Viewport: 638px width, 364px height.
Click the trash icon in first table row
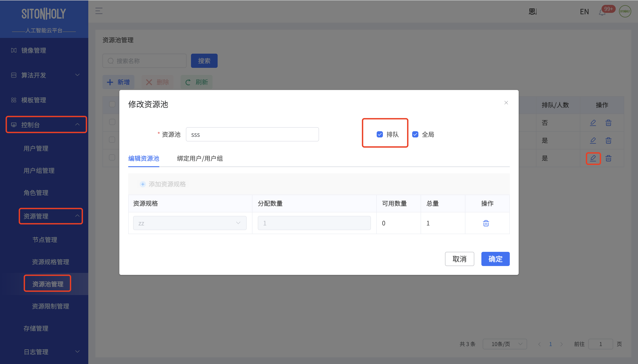608,123
